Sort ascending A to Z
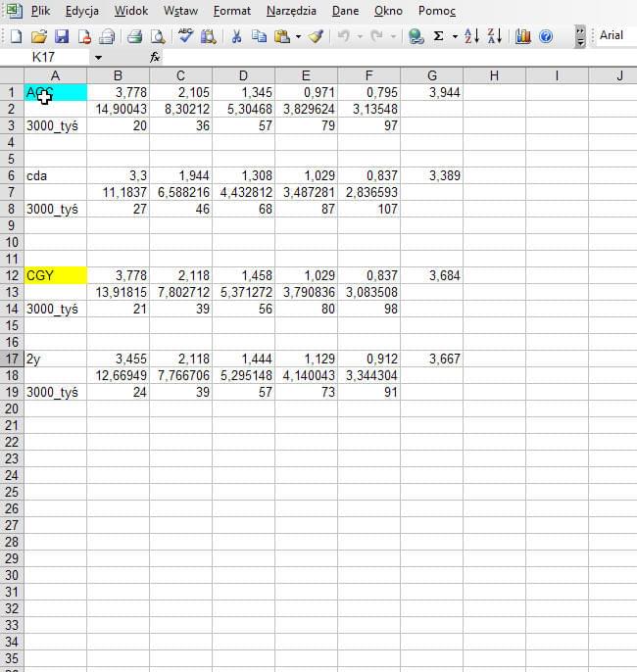The height and width of the screenshot is (672, 637). 471,36
